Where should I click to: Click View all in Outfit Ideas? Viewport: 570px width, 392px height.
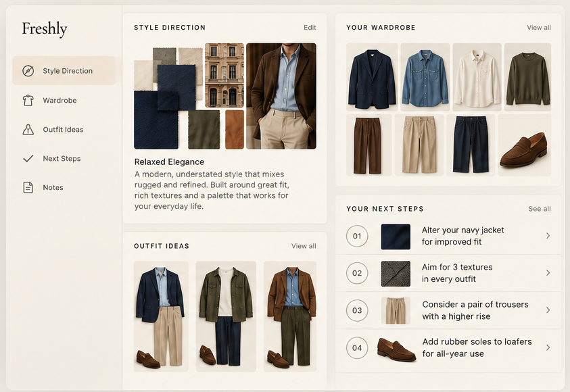pyautogui.click(x=304, y=246)
